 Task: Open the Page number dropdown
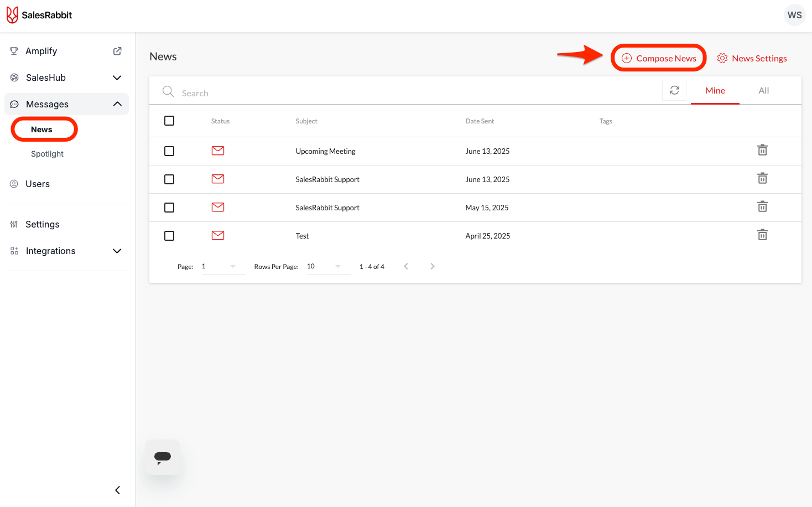pos(223,266)
